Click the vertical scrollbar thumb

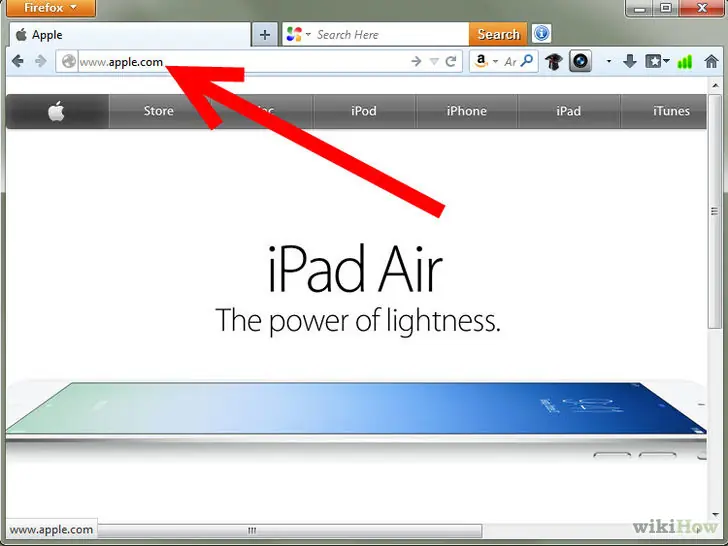pos(715,211)
